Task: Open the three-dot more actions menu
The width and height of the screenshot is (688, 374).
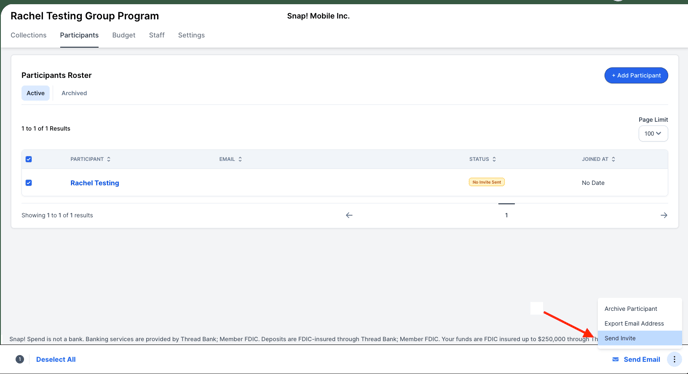Action: (x=674, y=359)
